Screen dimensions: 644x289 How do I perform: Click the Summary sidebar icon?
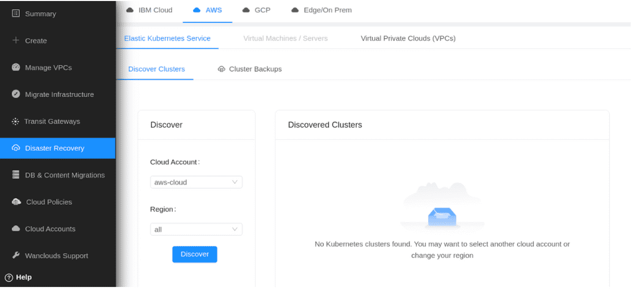tap(16, 13)
